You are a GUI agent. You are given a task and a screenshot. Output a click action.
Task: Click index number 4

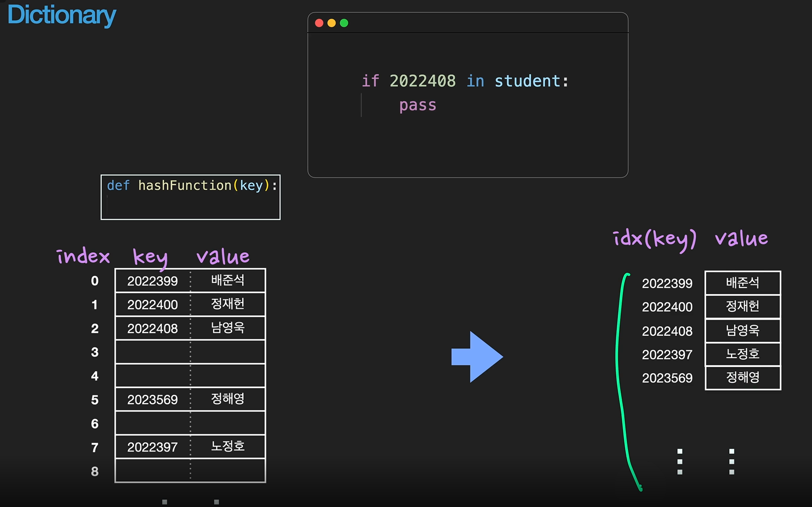(94, 376)
